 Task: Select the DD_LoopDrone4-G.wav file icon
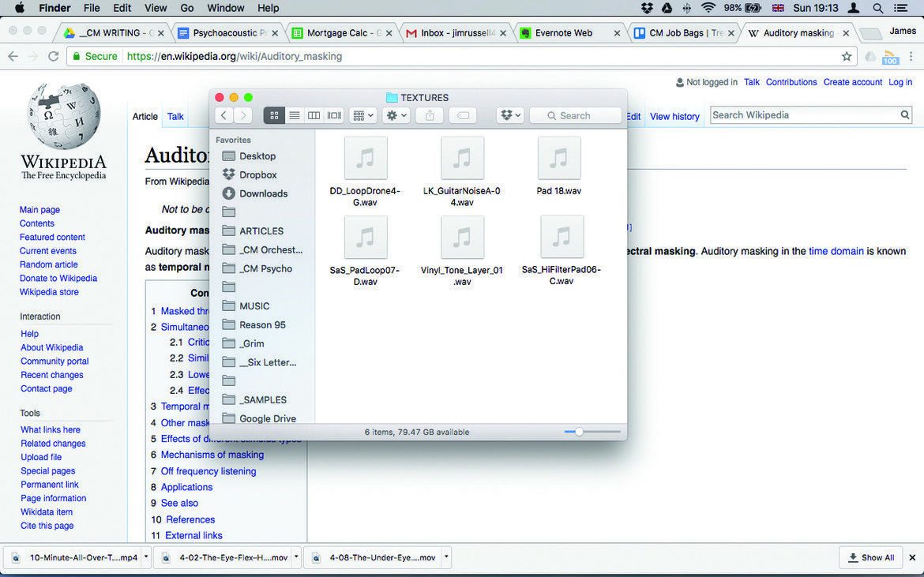366,158
